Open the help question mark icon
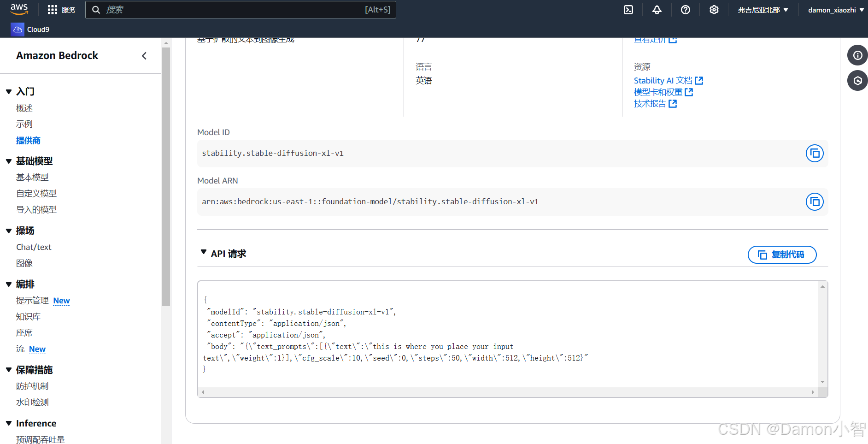The image size is (868, 444). 686,10
